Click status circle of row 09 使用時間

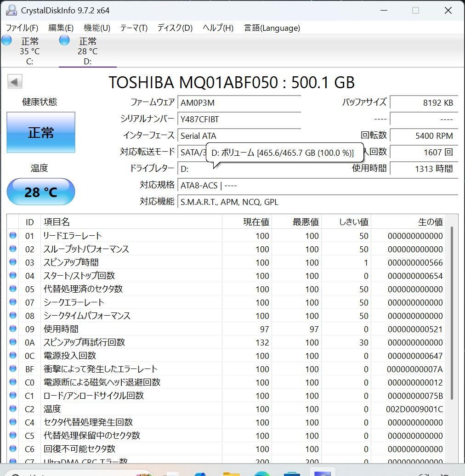tap(13, 329)
